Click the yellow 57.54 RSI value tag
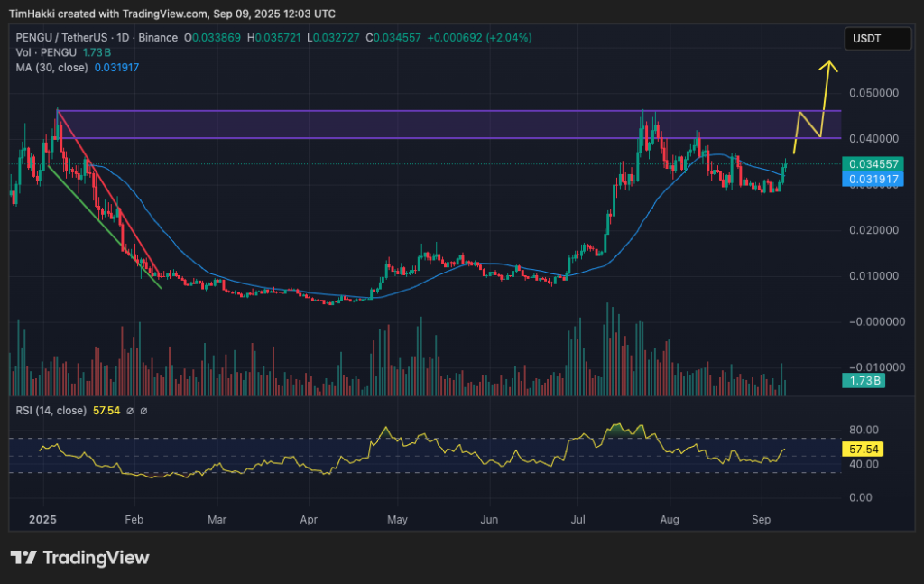924x584 pixels. pyautogui.click(x=862, y=449)
